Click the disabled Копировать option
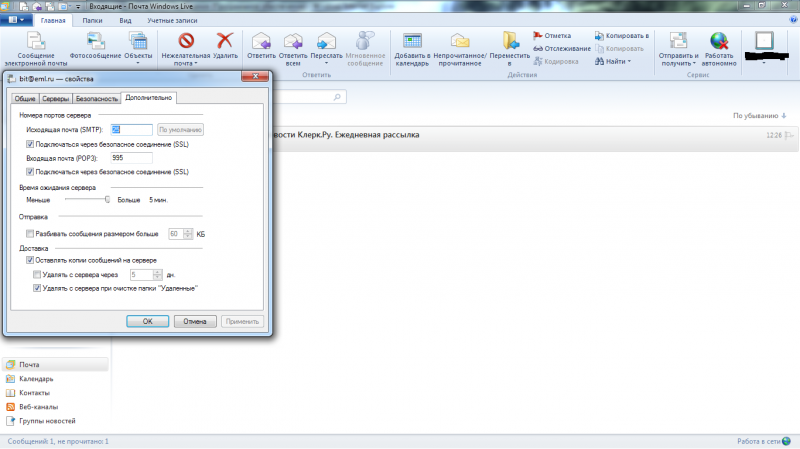 pyautogui.click(x=619, y=48)
